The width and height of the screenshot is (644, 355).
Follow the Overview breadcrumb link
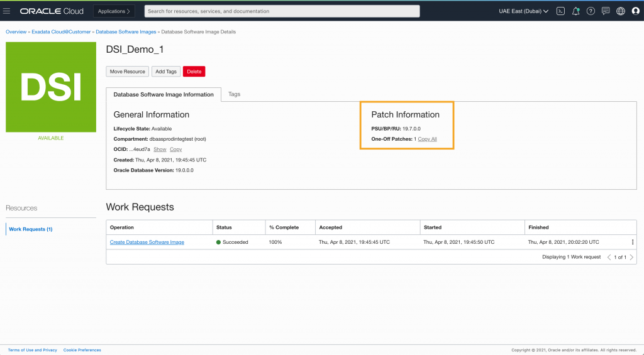pos(16,31)
